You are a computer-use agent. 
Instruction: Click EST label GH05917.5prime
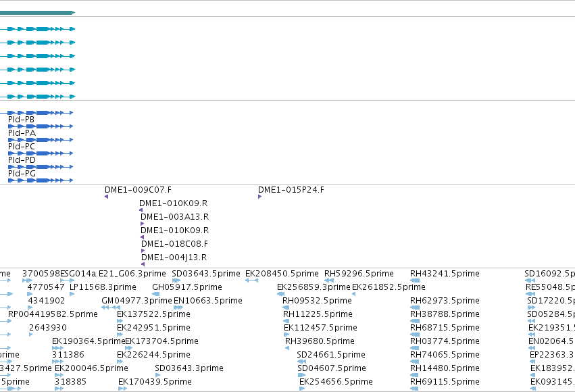point(187,287)
